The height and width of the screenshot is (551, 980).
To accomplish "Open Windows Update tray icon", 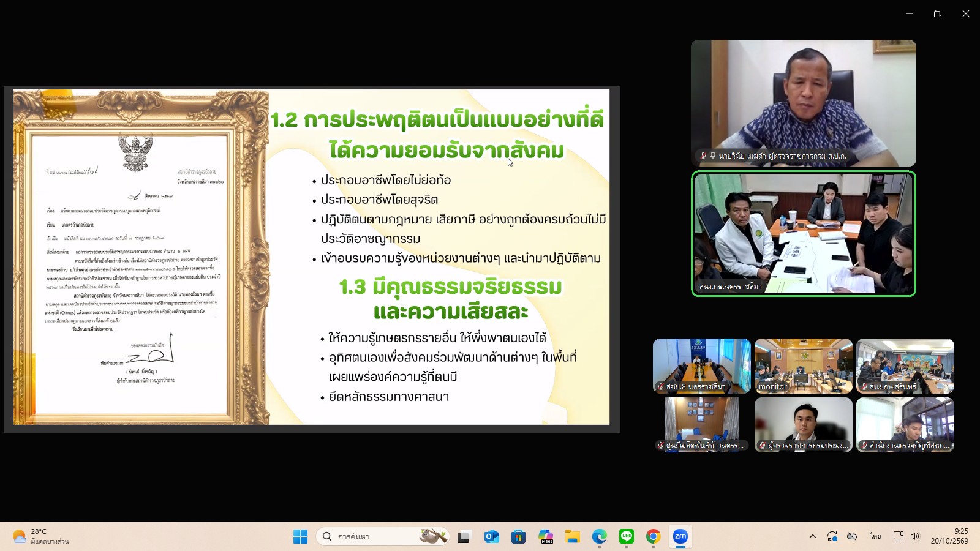I will click(x=832, y=537).
